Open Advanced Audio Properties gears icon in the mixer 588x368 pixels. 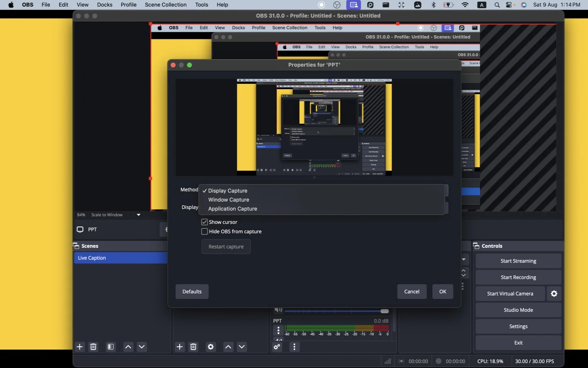coord(277,347)
